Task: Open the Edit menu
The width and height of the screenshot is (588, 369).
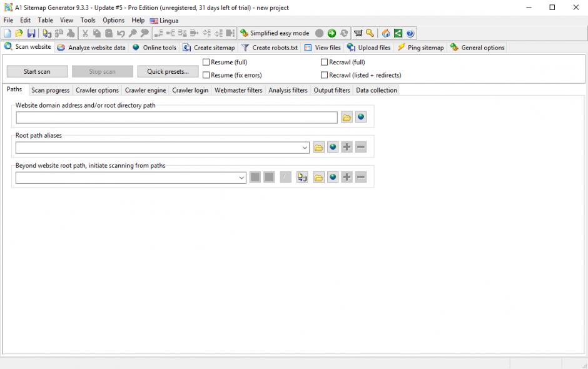Action: 25,20
